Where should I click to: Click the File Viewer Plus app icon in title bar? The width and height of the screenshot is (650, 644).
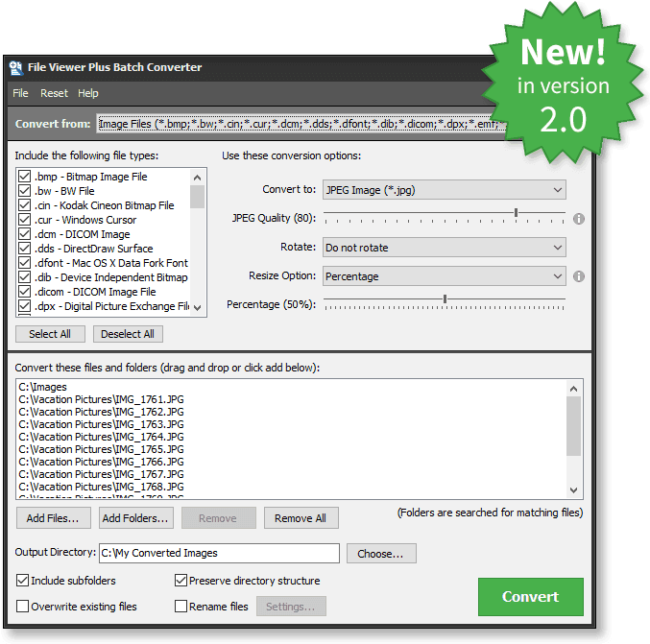pos(16,67)
